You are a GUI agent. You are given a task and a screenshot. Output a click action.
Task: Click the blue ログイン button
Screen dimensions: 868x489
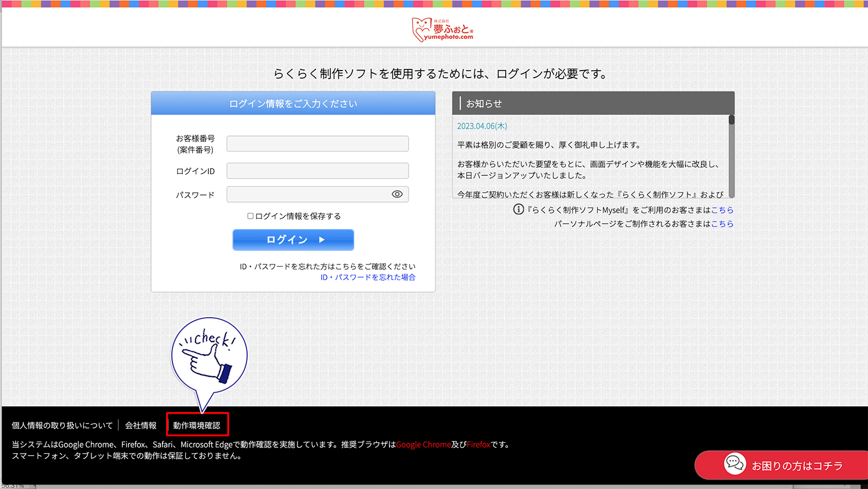[x=293, y=240]
